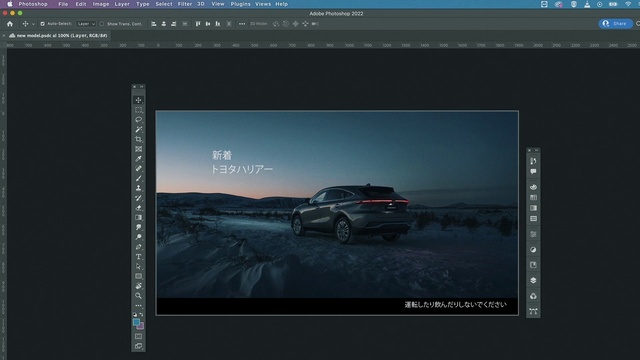Screen dimensions: 640x360
Task: Collapse the tools panel with double arrows
Action: click(142, 87)
